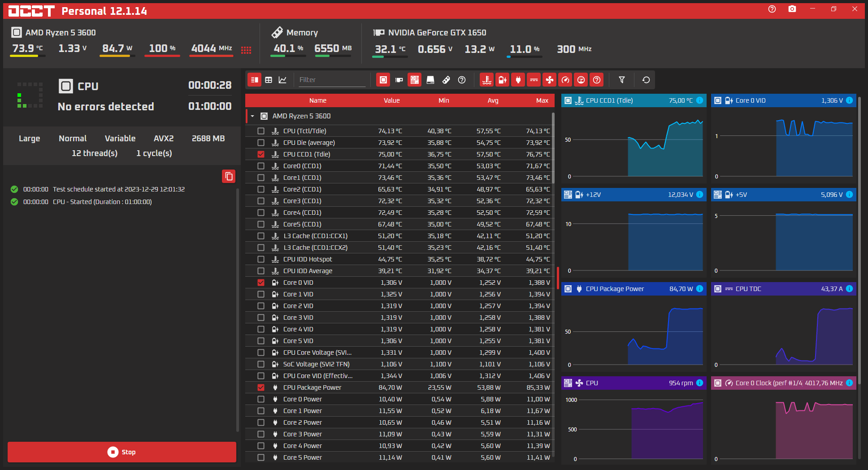Enable the CPU Die (average) checkbox
868x470 pixels.
tap(261, 143)
